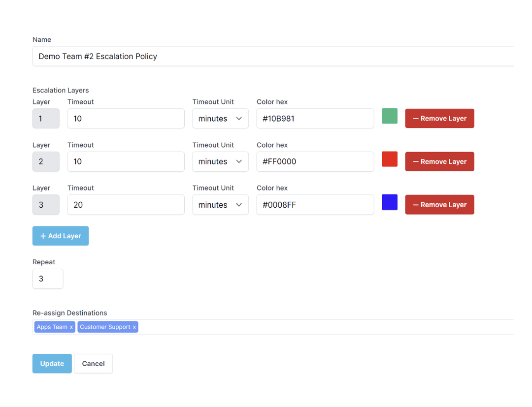This screenshot has height=407, width=532.
Task: Click the green color swatch for Layer 1
Action: 389,117
